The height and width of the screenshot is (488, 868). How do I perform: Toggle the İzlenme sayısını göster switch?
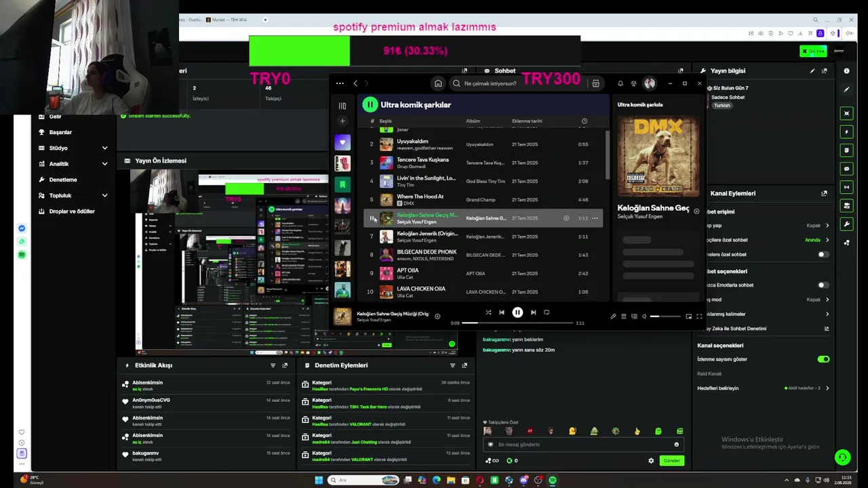coord(823,359)
